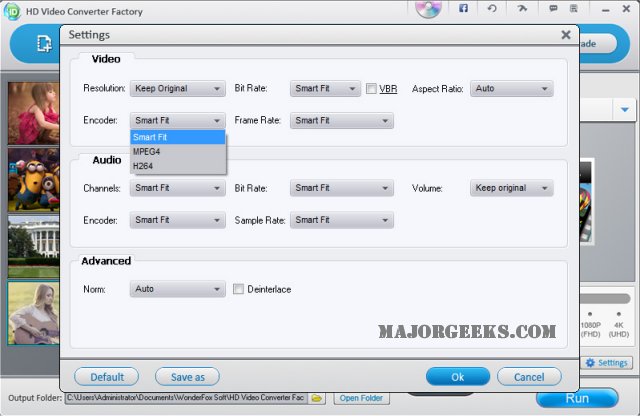Image resolution: width=640 pixels, height=416 pixels.
Task: Click the gear Settings button in main window
Action: click(607, 363)
